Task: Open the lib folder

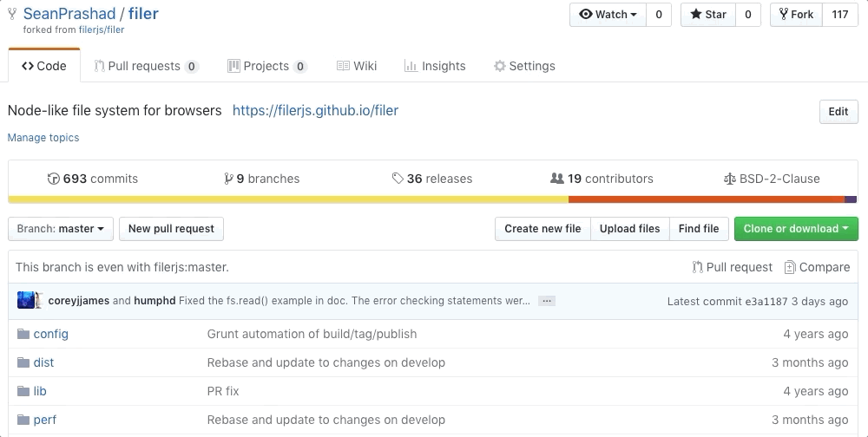Action: pos(40,391)
